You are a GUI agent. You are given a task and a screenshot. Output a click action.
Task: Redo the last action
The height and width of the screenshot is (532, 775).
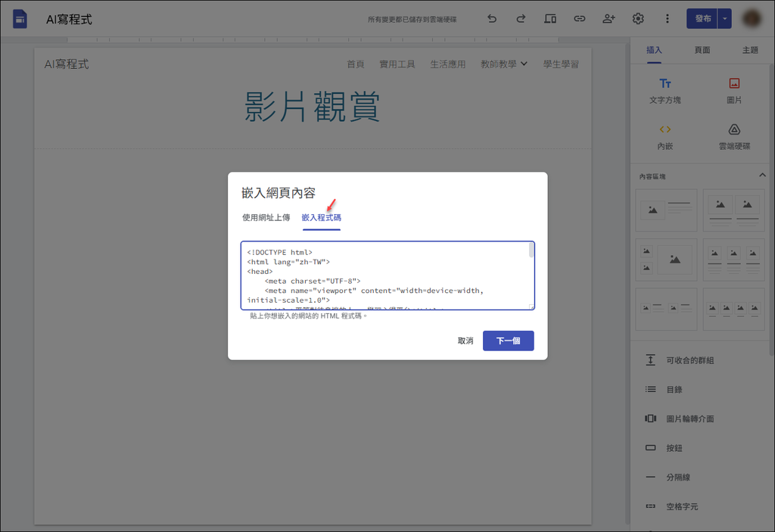point(521,19)
